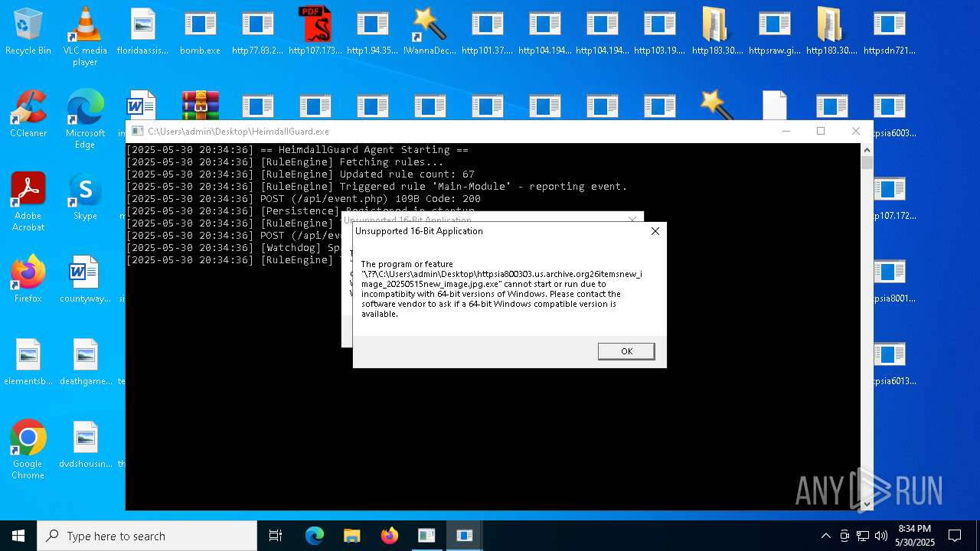Image resolution: width=980 pixels, height=551 pixels.
Task: Open the dvdshousin image file
Action: (x=85, y=445)
